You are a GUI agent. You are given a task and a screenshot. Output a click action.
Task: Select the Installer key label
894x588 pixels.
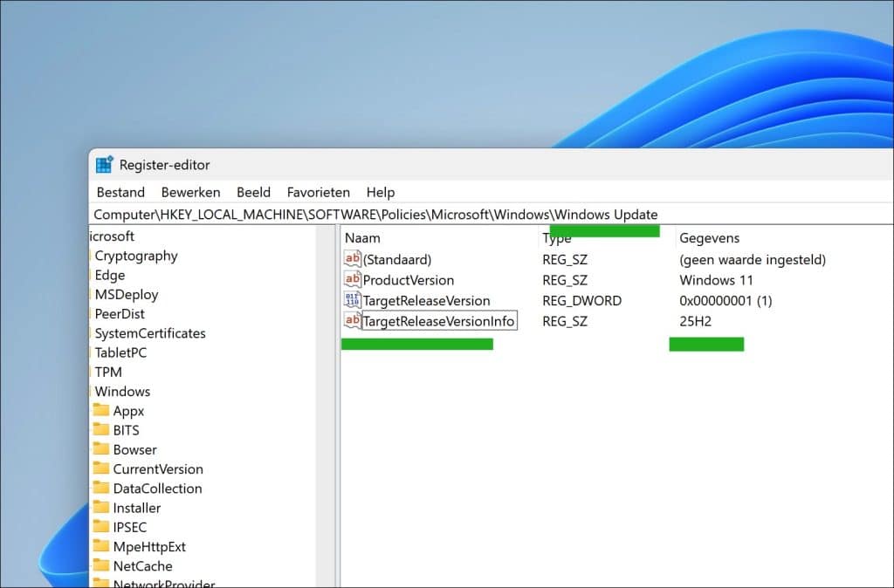coord(137,508)
